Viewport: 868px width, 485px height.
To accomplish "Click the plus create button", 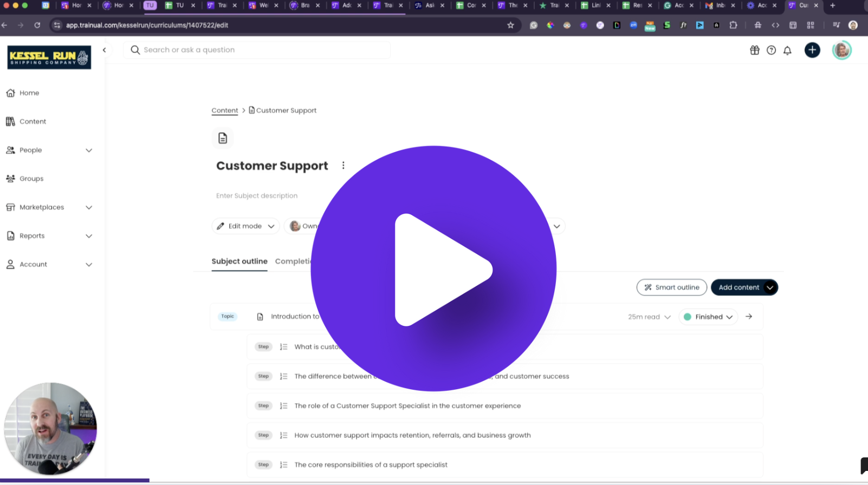I will coord(812,50).
